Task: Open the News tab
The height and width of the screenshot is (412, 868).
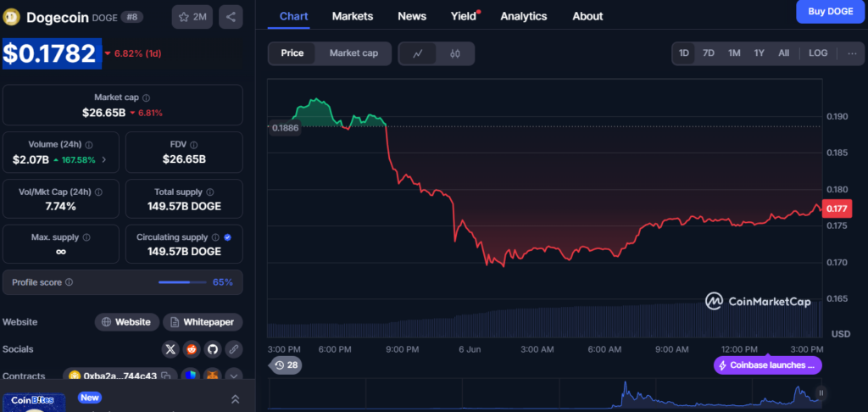Action: 412,16
